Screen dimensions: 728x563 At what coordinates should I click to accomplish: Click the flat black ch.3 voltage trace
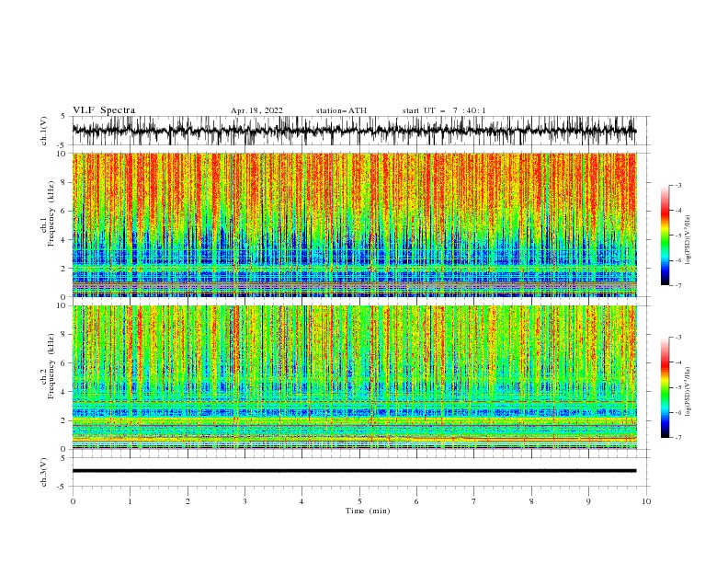(354, 471)
